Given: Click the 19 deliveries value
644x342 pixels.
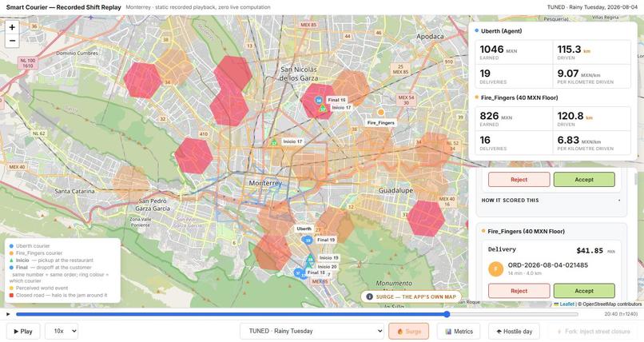Looking at the screenshot, I should [x=485, y=74].
